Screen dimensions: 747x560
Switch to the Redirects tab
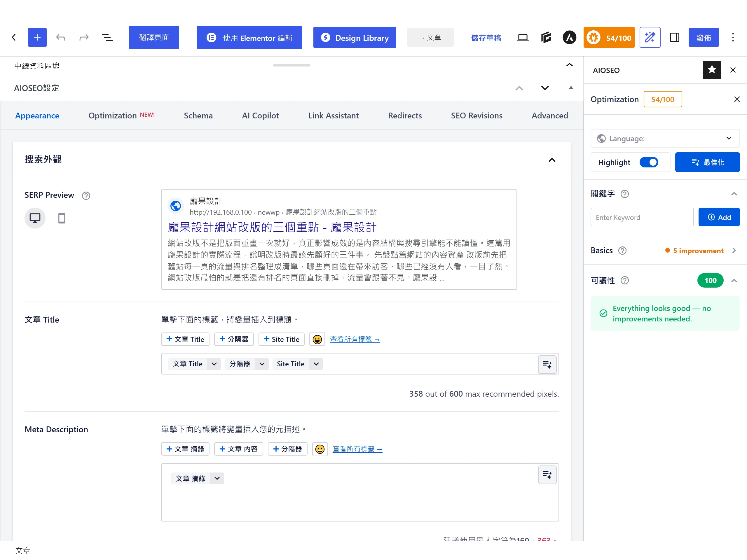pos(404,116)
